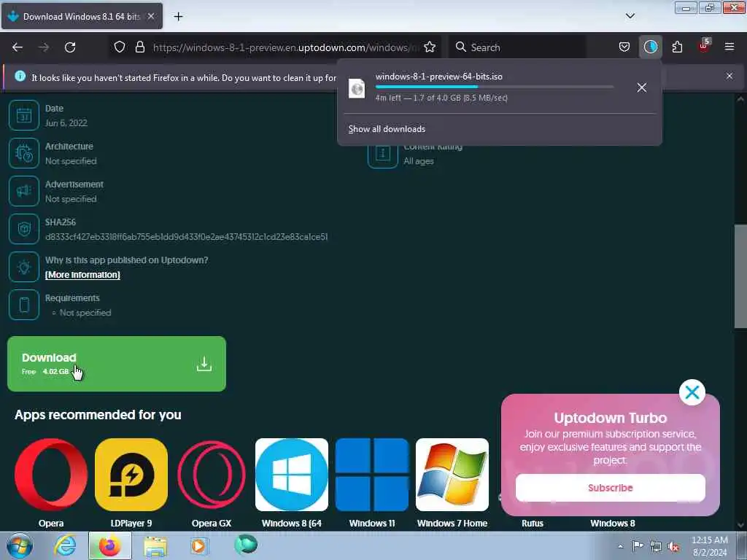Screen dimensions: 747x560
Task: Open the More information link
Action: coord(82,275)
